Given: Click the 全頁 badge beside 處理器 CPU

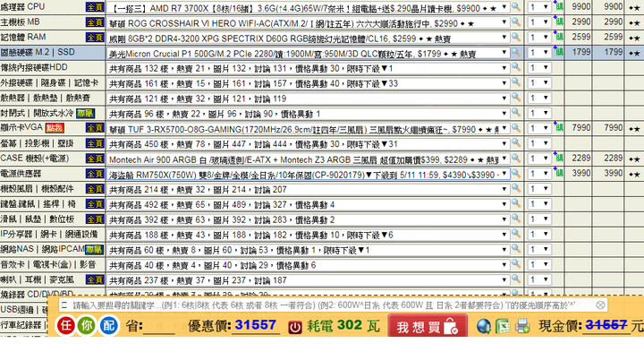Looking at the screenshot, I should [x=95, y=7].
